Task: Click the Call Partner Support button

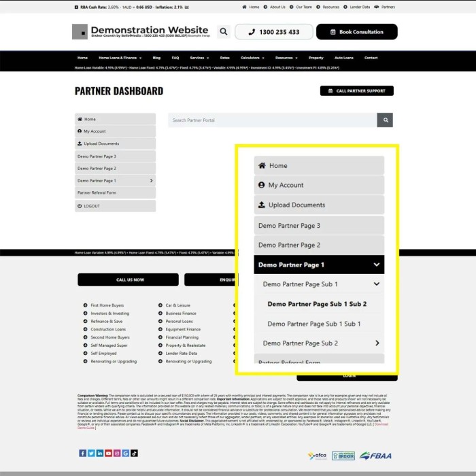Action: pos(356,91)
